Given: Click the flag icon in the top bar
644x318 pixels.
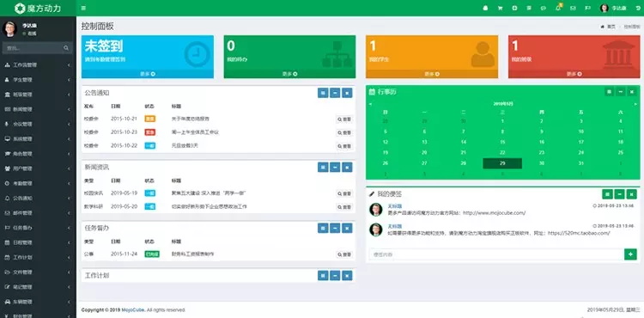Looking at the screenshot, I should [x=587, y=8].
